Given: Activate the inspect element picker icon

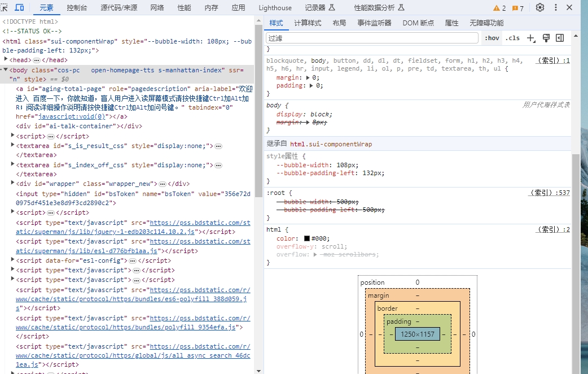Looking at the screenshot, I should tap(4, 7).
